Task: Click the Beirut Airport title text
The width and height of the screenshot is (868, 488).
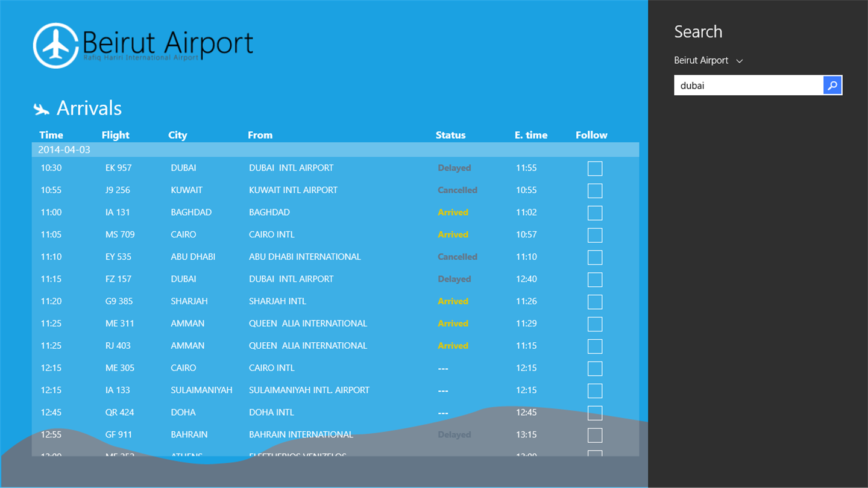Action: tap(168, 43)
